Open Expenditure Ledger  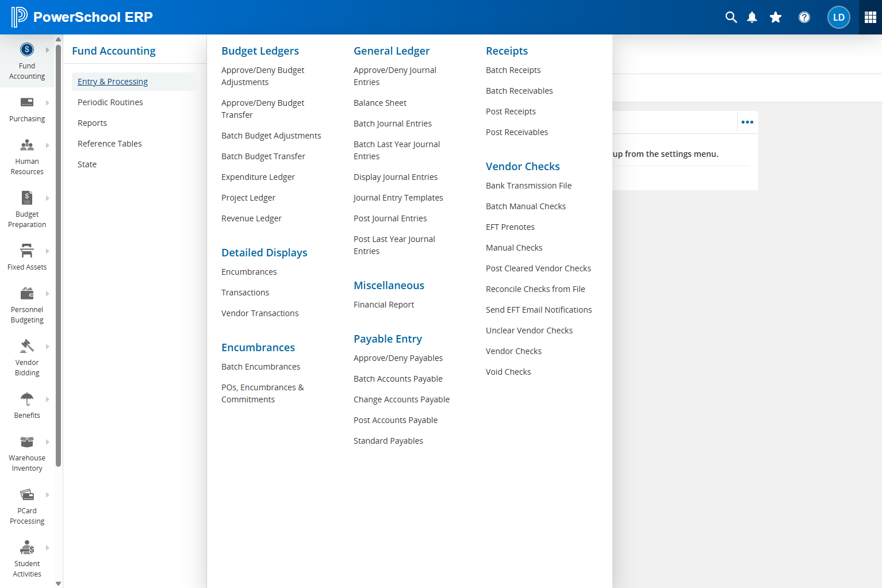point(258,177)
